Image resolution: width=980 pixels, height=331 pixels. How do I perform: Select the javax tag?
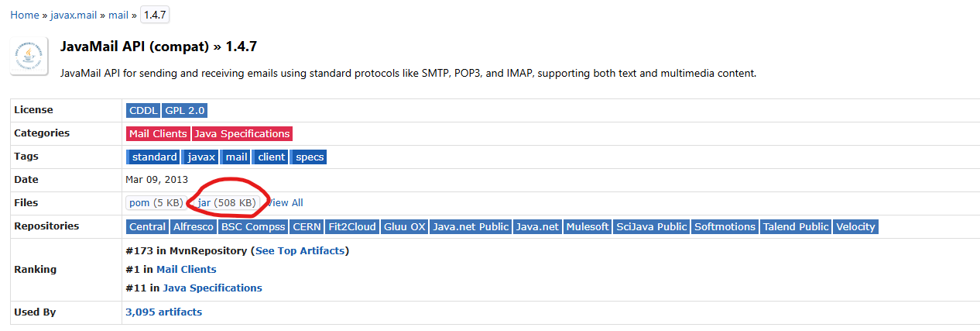coord(201,157)
